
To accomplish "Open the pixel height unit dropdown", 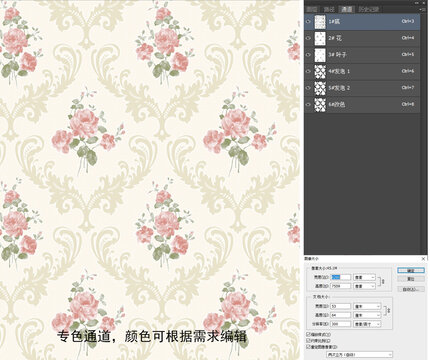I will [364, 286].
